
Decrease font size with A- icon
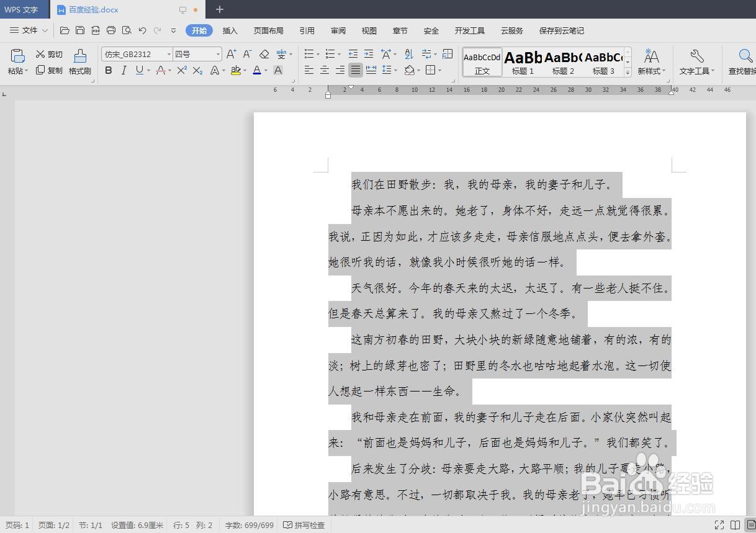coord(247,54)
